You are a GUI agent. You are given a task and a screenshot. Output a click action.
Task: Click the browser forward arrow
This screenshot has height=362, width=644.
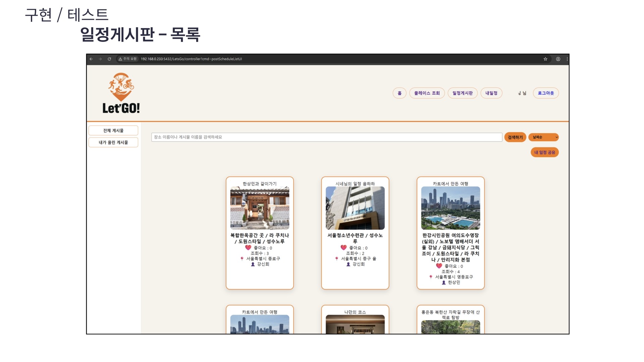[x=100, y=59]
